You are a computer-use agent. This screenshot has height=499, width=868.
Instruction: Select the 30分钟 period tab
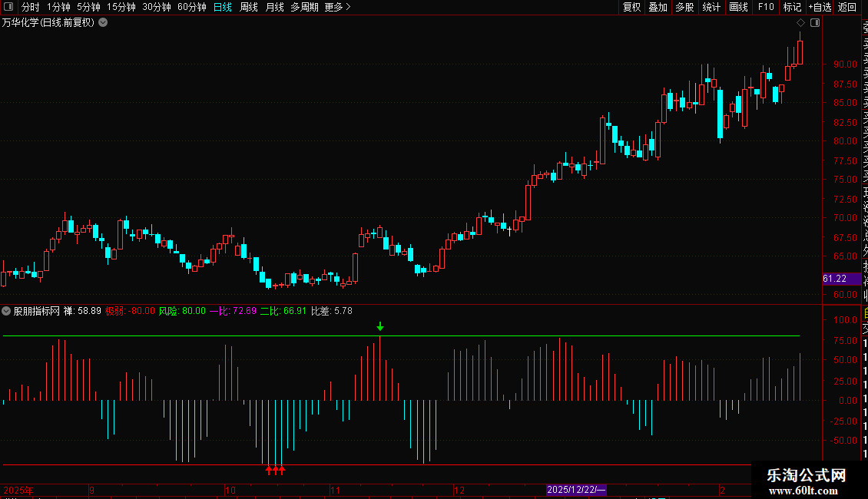(157, 7)
